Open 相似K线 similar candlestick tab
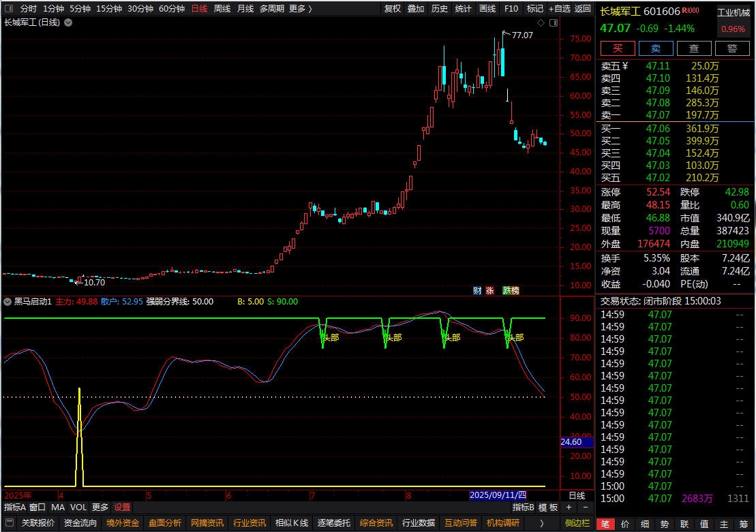756x532 pixels. tap(292, 523)
